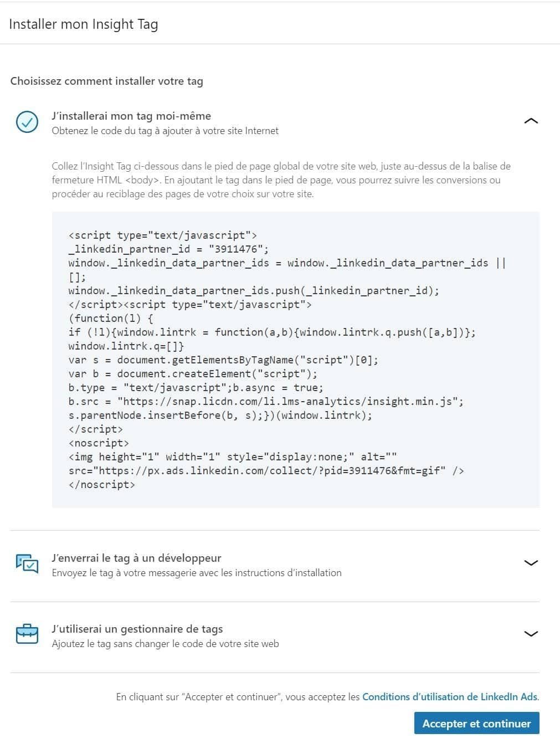Screen dimensions: 560x754
Task: Click the px.ads.linkedin.com collect URL line
Action: [x=266, y=471]
